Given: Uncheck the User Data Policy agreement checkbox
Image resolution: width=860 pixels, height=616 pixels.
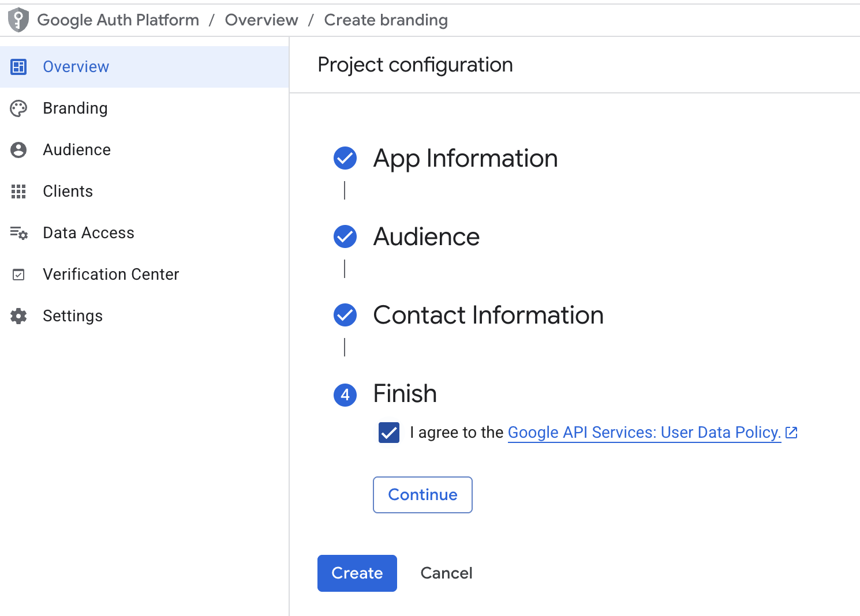Looking at the screenshot, I should point(389,433).
